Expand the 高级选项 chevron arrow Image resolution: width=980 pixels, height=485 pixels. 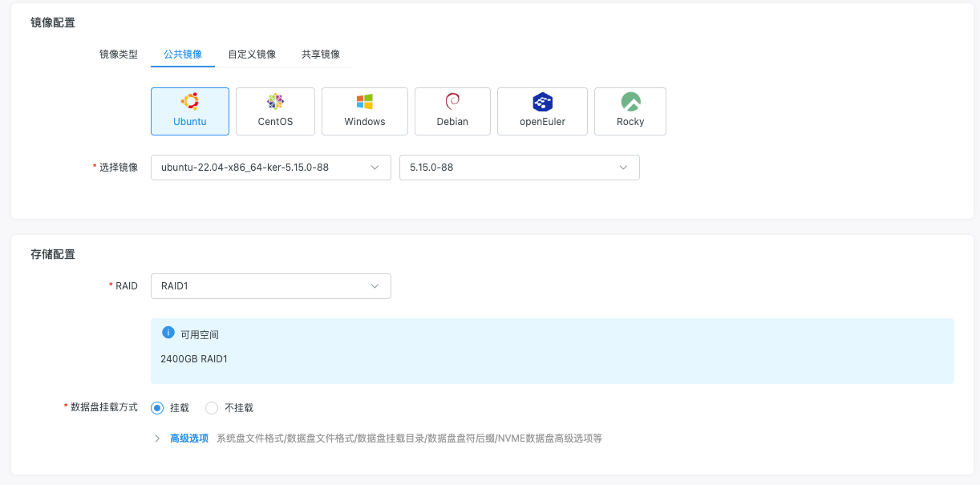click(x=157, y=439)
